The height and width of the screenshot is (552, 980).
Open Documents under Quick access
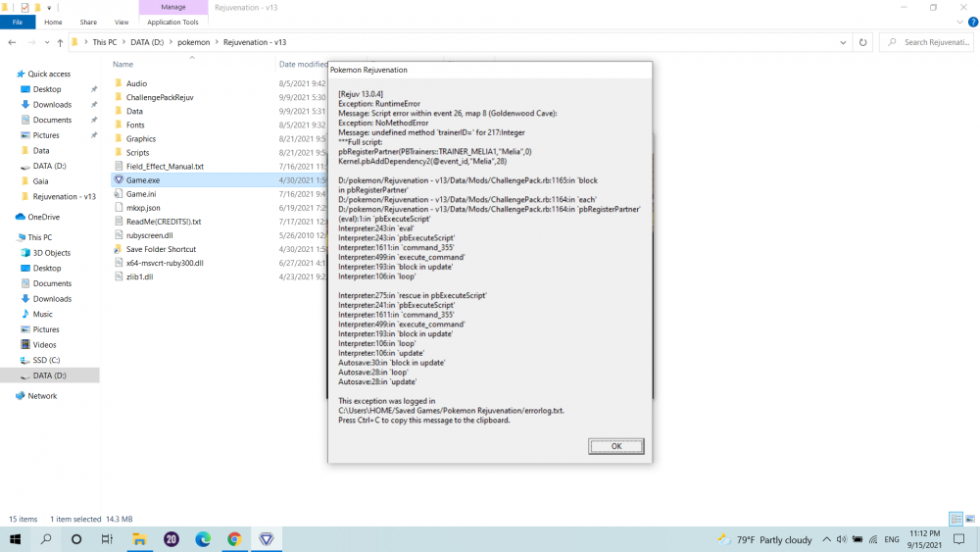pos(52,120)
